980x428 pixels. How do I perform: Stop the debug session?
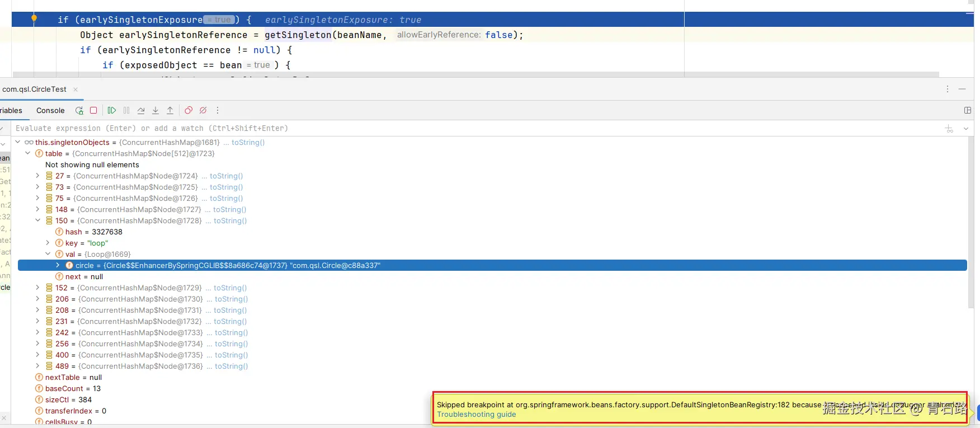coord(93,111)
